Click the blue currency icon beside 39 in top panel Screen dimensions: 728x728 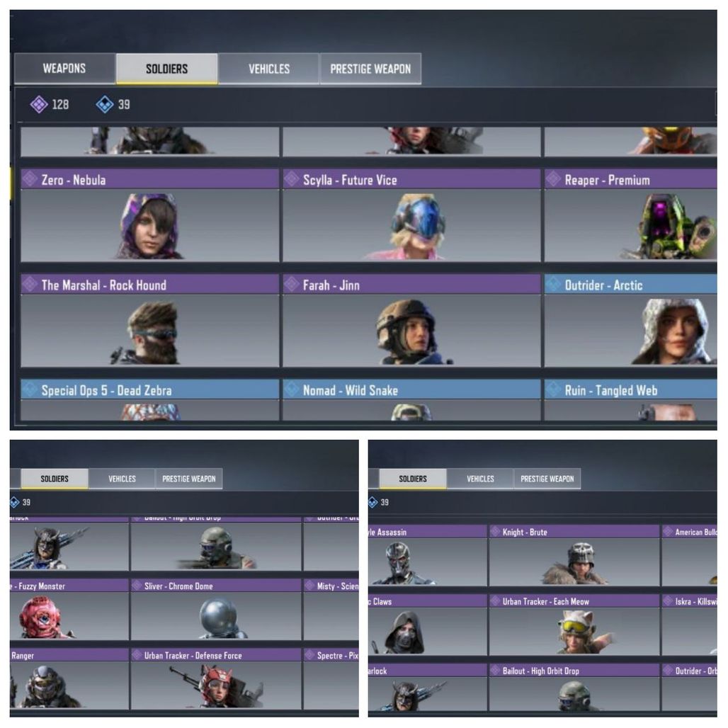pos(105,105)
